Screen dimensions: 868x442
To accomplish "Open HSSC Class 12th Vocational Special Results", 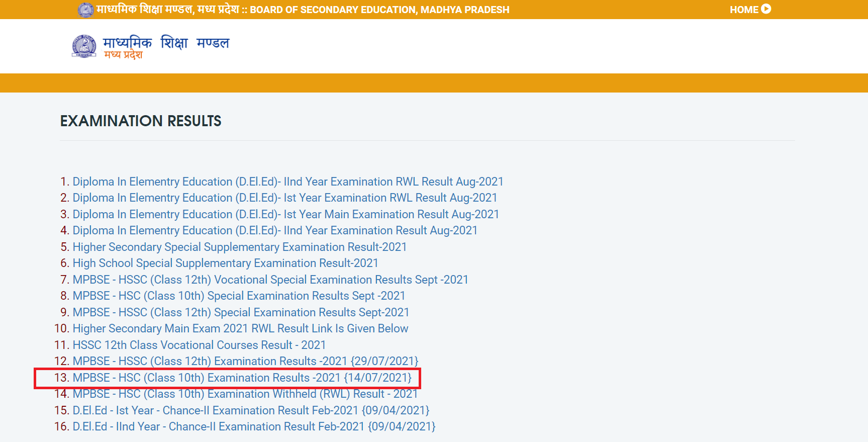I will pyautogui.click(x=270, y=280).
